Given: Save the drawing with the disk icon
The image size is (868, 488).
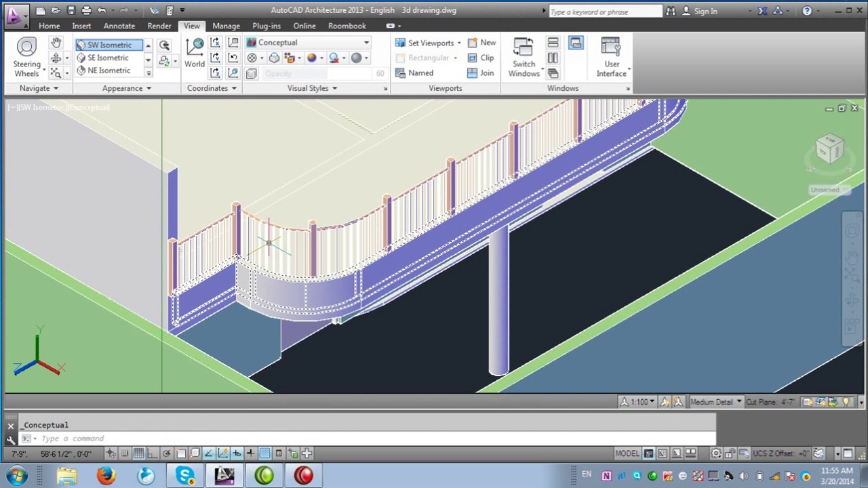Looking at the screenshot, I should click(71, 10).
